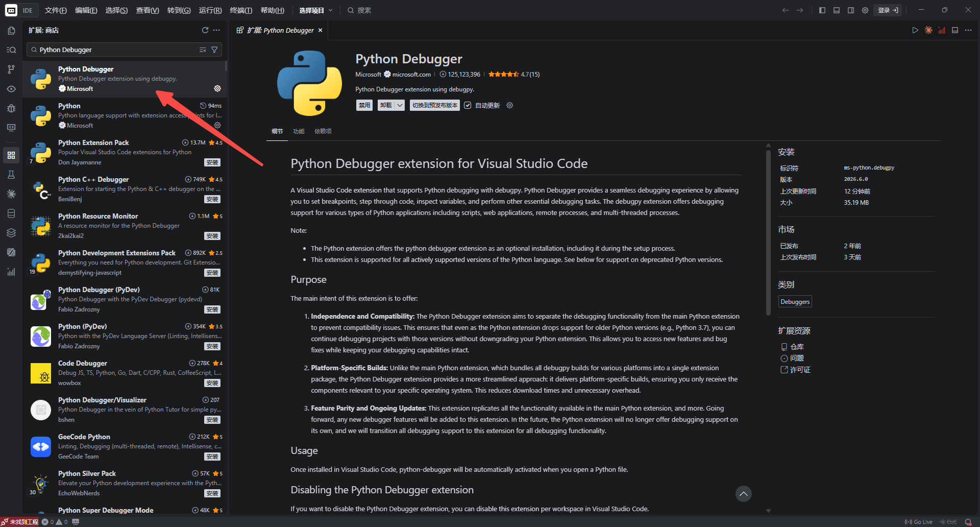Image resolution: width=980 pixels, height=527 pixels.
Task: Open manage gear for Python extension item
Action: pos(217,125)
